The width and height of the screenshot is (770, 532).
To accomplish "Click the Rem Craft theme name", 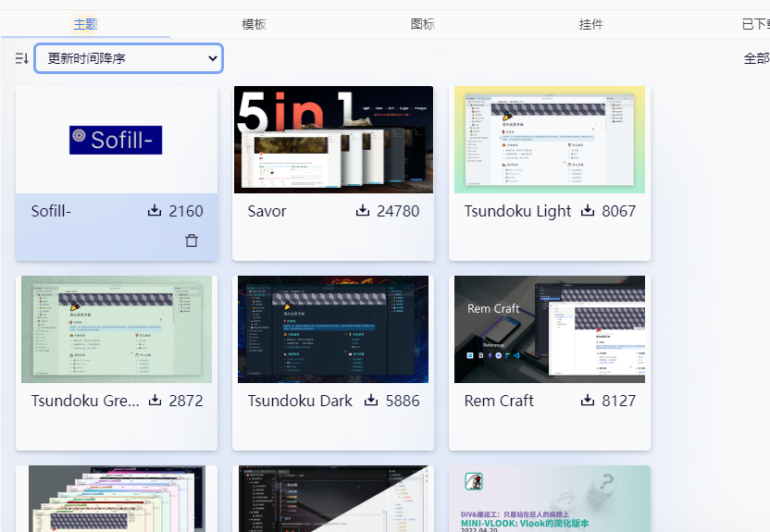I will [x=499, y=401].
